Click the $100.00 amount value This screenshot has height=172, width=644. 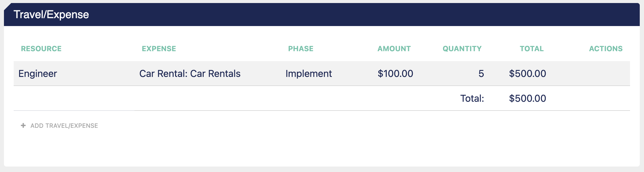pos(395,74)
